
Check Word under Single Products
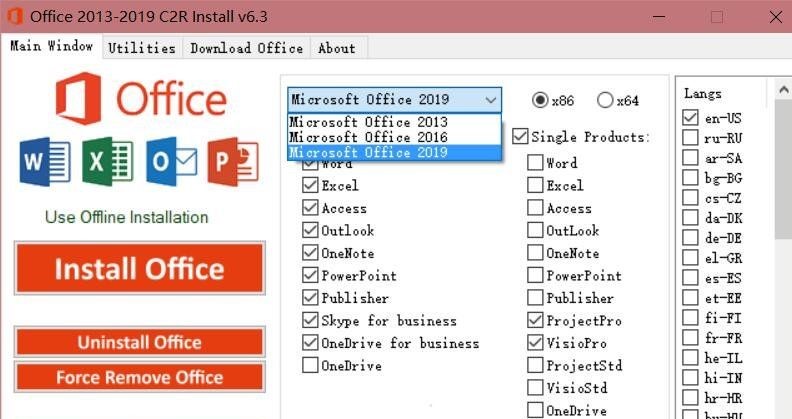pyautogui.click(x=535, y=163)
